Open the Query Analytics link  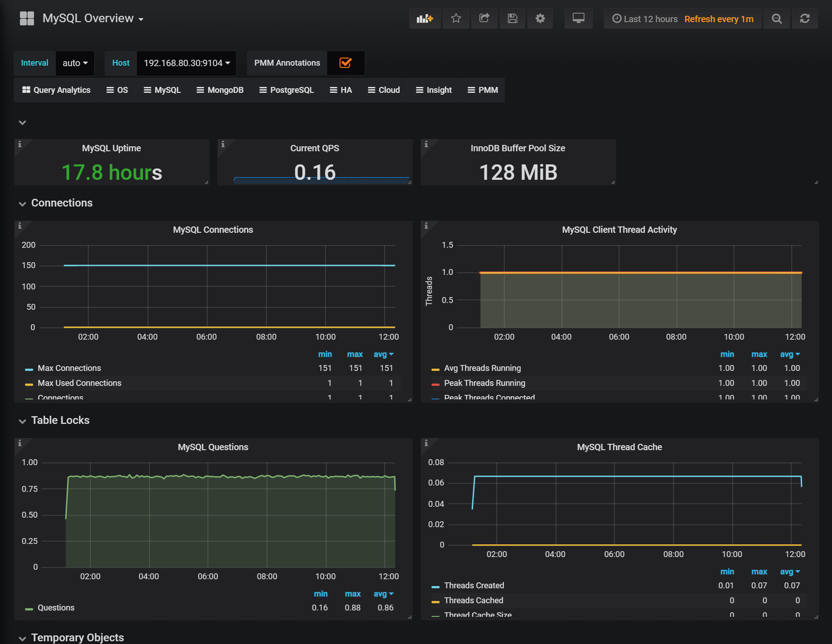tap(56, 90)
